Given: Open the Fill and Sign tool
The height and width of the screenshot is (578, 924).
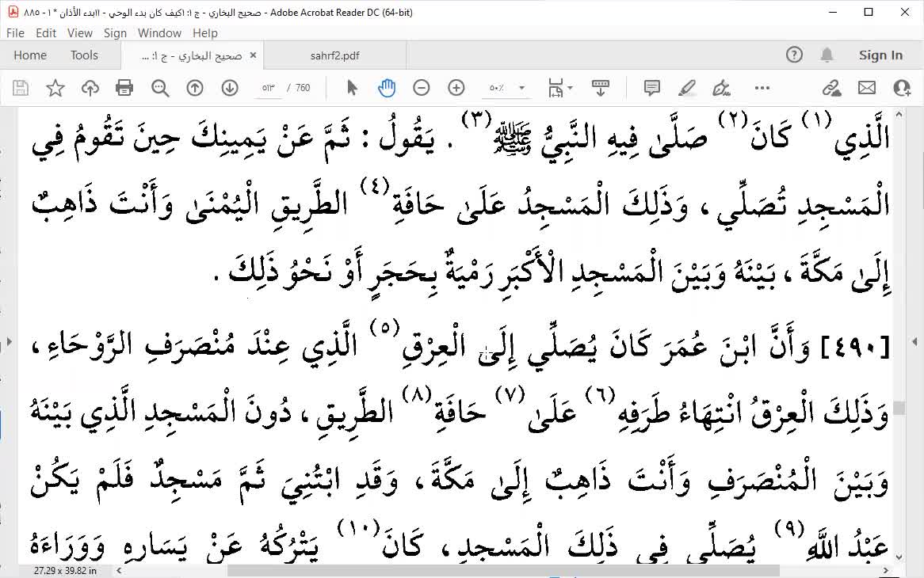Looking at the screenshot, I should [721, 89].
